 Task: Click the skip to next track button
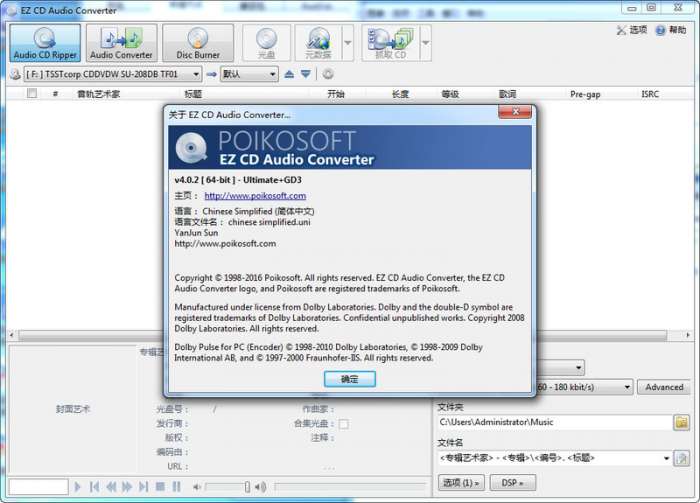click(x=143, y=486)
